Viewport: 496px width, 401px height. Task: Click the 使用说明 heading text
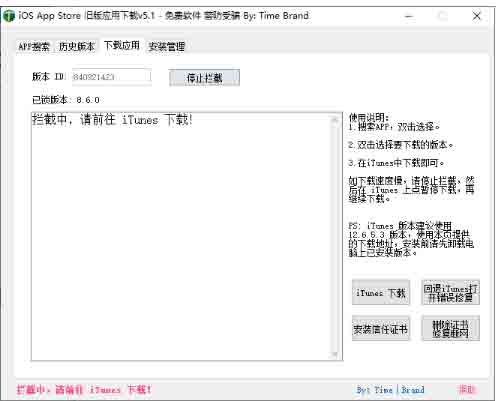tap(368, 117)
